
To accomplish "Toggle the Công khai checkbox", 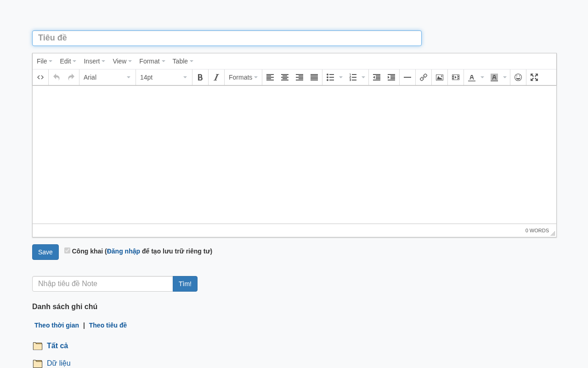I will pyautogui.click(x=68, y=251).
